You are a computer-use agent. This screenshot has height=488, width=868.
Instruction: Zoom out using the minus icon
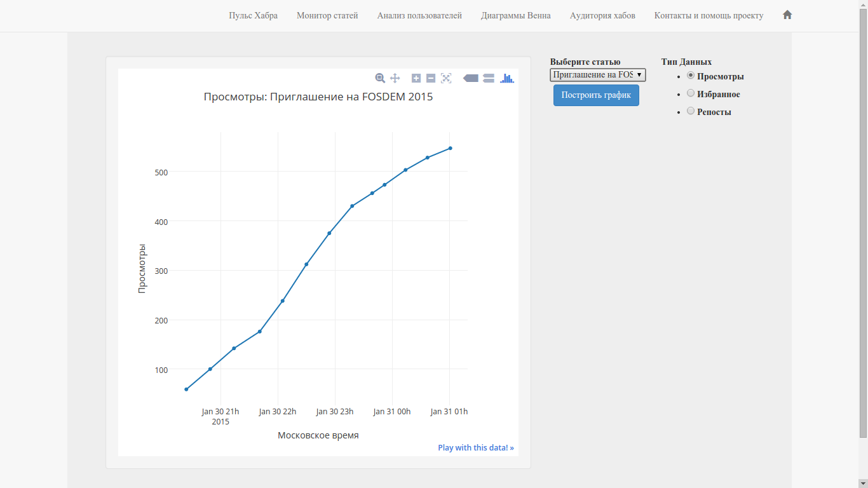[x=431, y=78]
